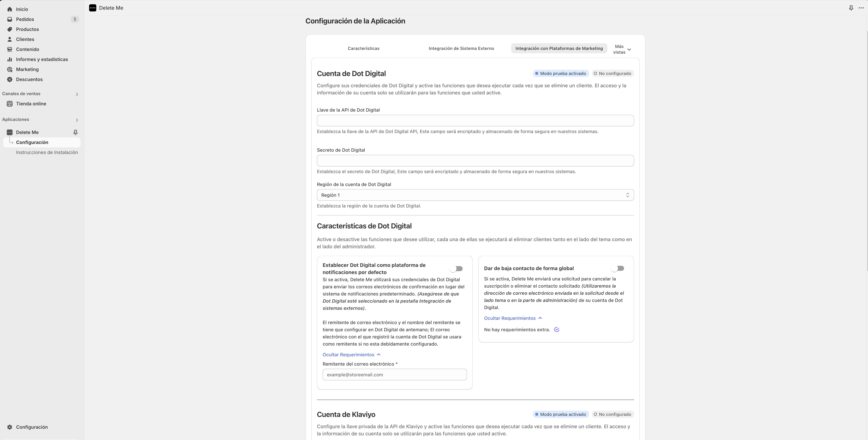Open Marketing in the sidebar
Screen dimensions: 868x440
click(27, 69)
